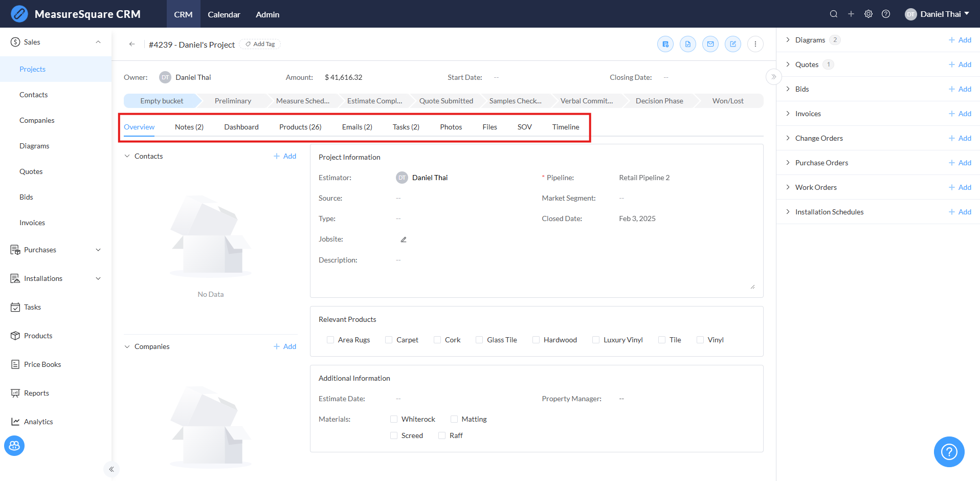The image size is (980, 481).
Task: Click the edit project pencil icon
Action: click(732, 44)
